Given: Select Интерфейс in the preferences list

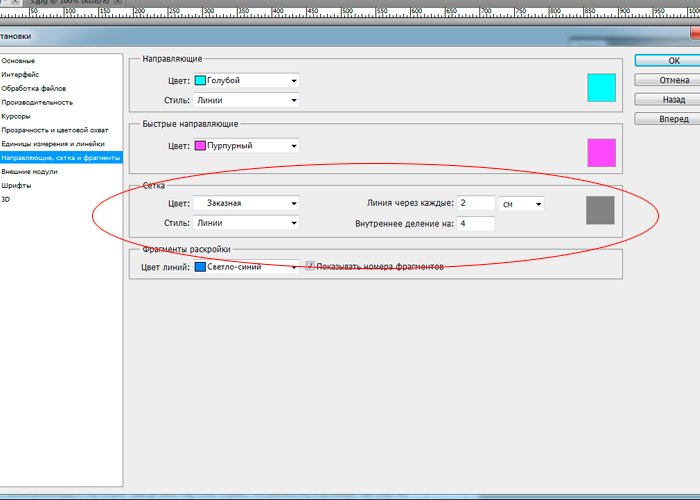Looking at the screenshot, I should pyautogui.click(x=21, y=74).
